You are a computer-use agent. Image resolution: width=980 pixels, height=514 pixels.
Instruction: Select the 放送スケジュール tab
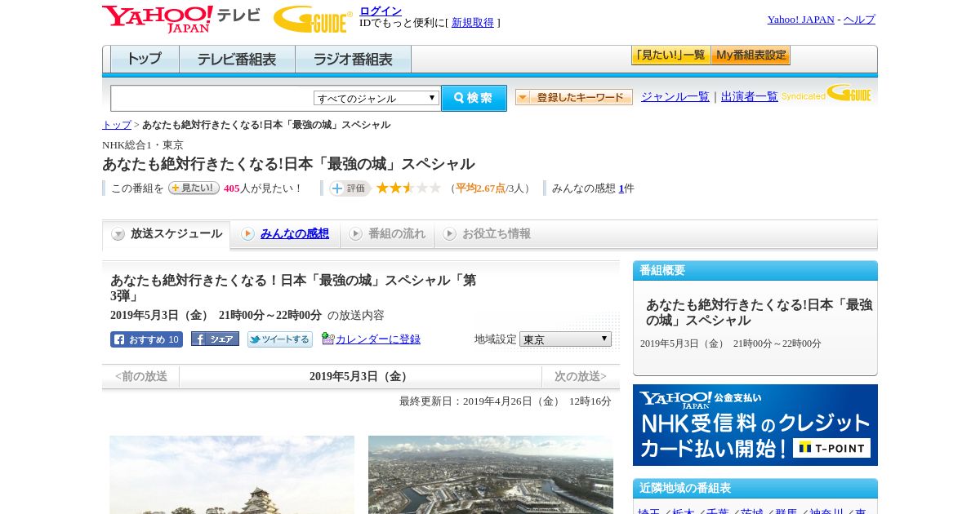pyautogui.click(x=167, y=234)
